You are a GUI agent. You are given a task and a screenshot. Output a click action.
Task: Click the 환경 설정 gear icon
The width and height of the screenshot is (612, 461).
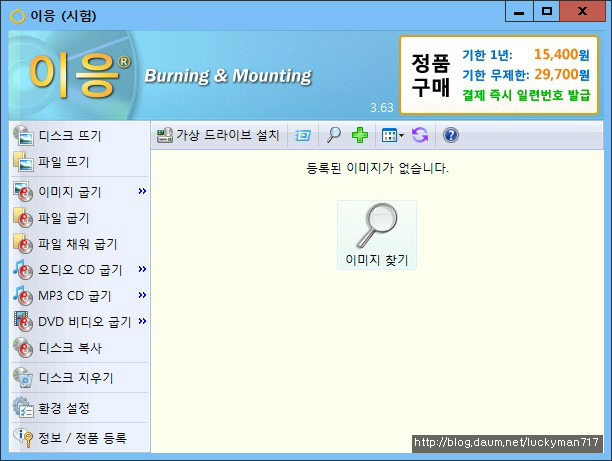[23, 408]
